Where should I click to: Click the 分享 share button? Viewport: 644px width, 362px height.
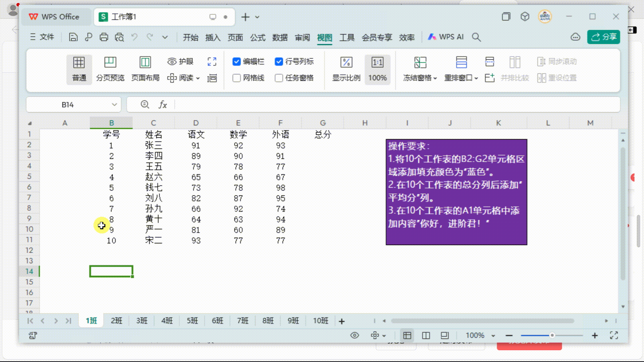tap(604, 37)
